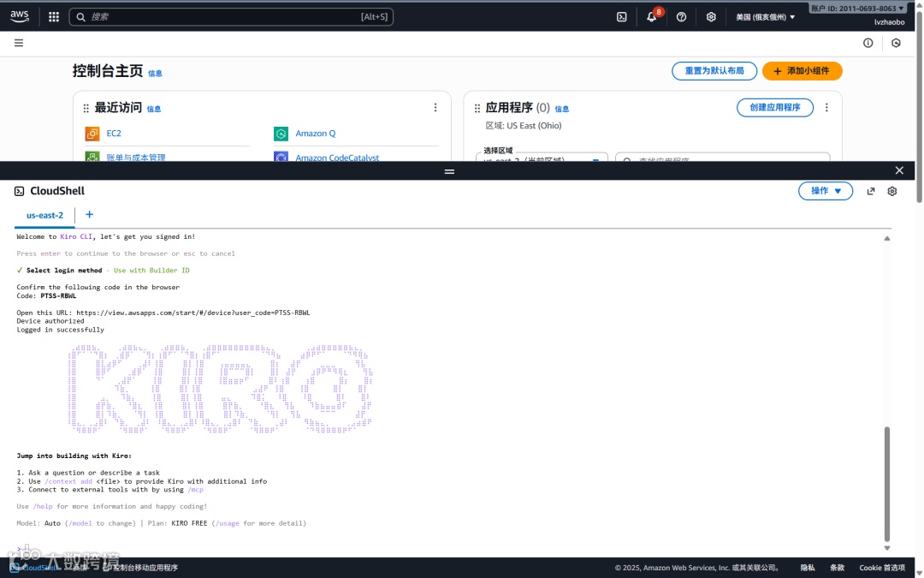Image resolution: width=924 pixels, height=578 pixels.
Task: Close the CloudShell panel
Action: [899, 170]
